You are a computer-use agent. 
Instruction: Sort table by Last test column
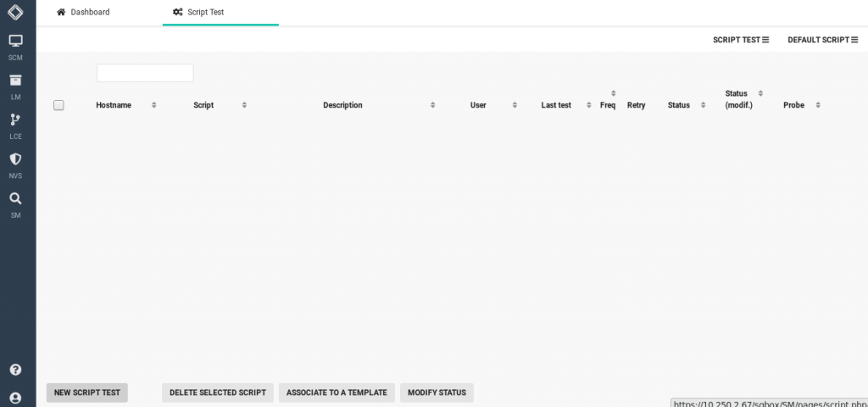556,105
